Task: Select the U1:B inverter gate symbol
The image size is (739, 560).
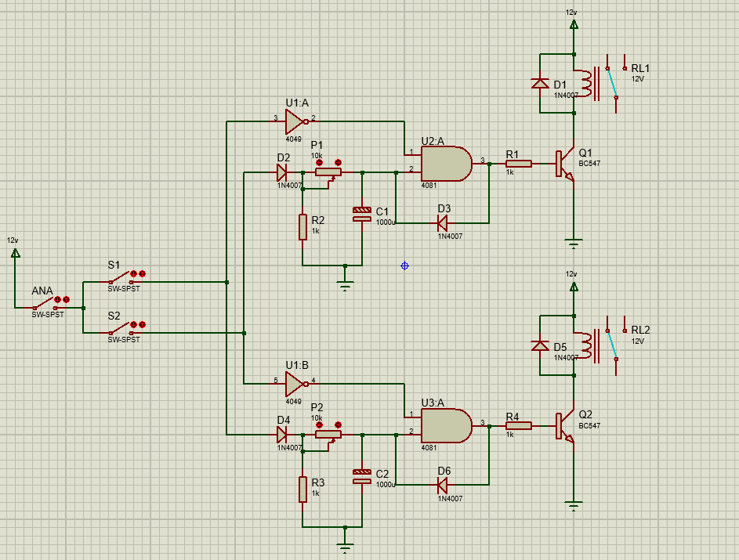Action: coord(296,384)
